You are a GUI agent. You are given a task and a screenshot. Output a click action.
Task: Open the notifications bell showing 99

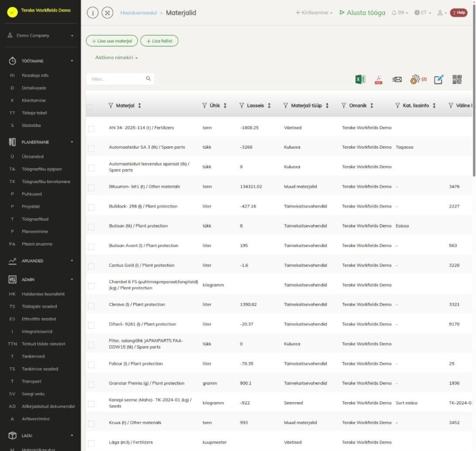point(400,13)
